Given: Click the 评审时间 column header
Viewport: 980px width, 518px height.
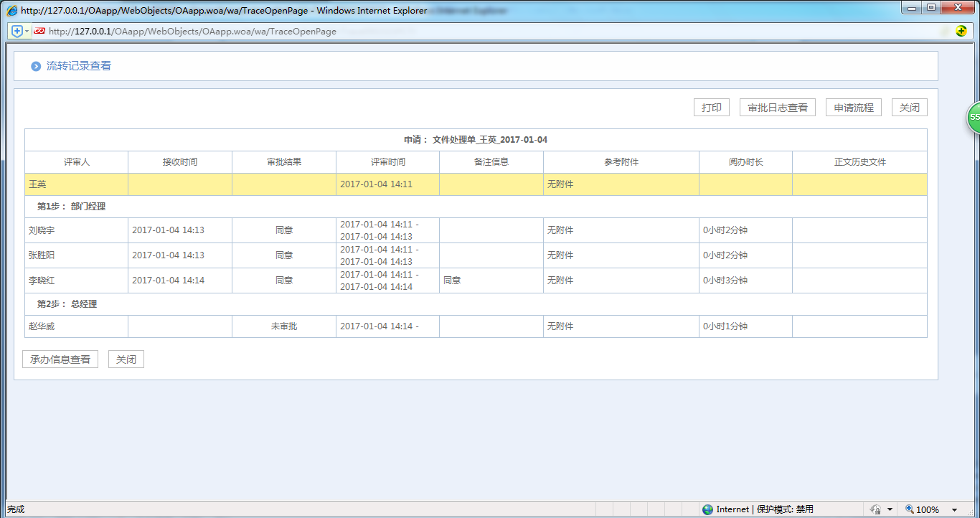Looking at the screenshot, I should coord(388,162).
